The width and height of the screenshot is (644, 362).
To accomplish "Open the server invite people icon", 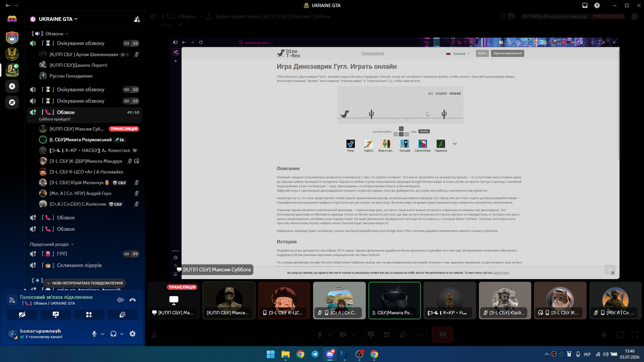I will point(137,19).
